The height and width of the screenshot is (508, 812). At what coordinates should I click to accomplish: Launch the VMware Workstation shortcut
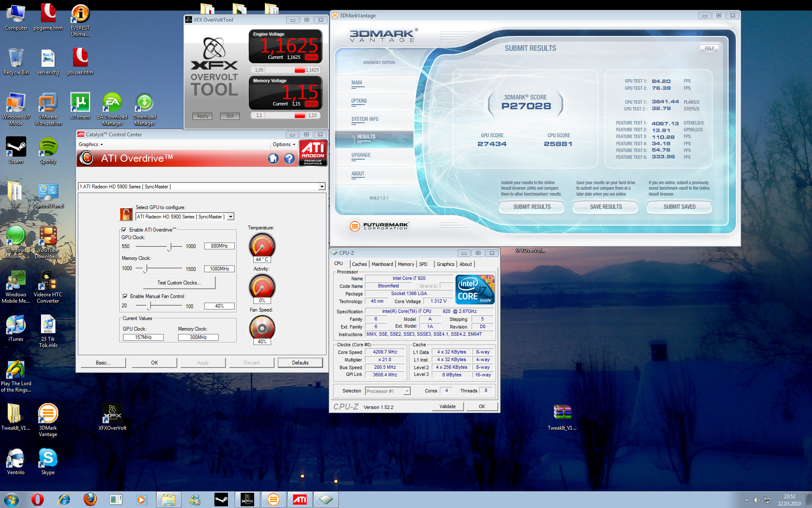(48, 109)
